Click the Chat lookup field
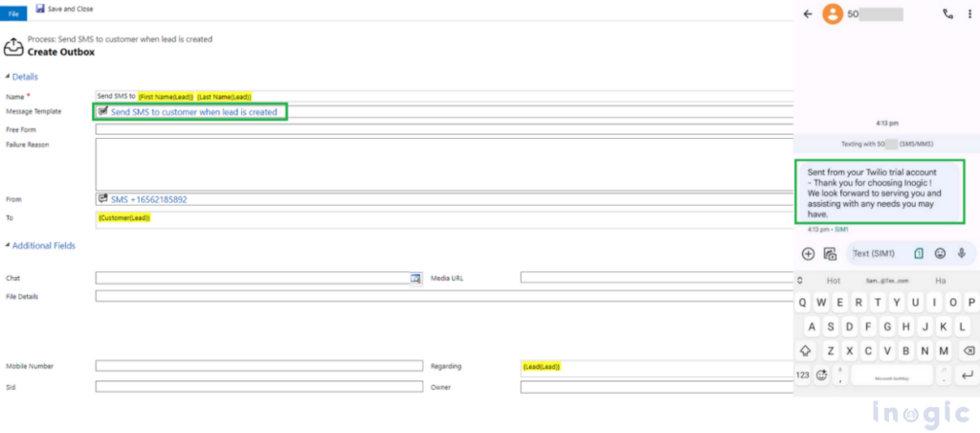This screenshot has height=433, width=980. [x=253, y=278]
